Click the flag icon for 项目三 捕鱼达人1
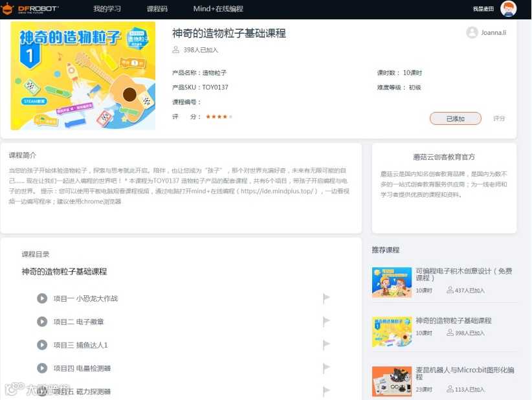This screenshot has width=532, height=400. 326,345
